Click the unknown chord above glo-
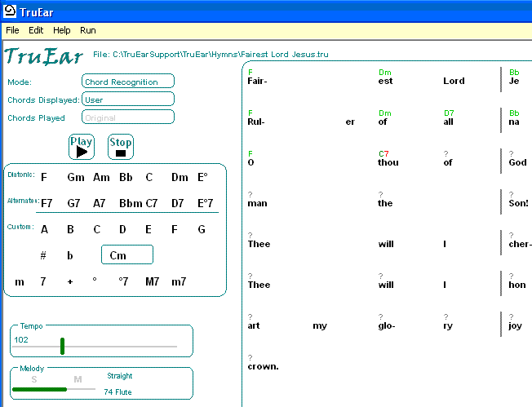532x407 pixels. [381, 316]
